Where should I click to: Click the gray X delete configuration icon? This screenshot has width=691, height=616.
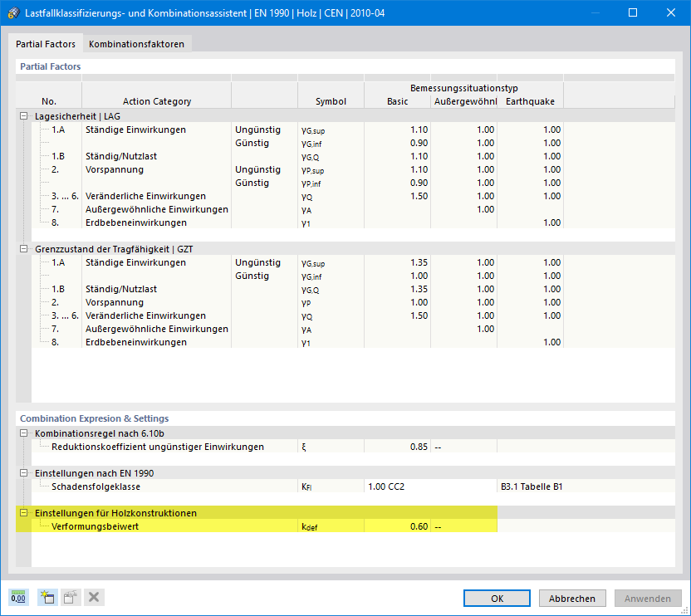[x=94, y=598]
